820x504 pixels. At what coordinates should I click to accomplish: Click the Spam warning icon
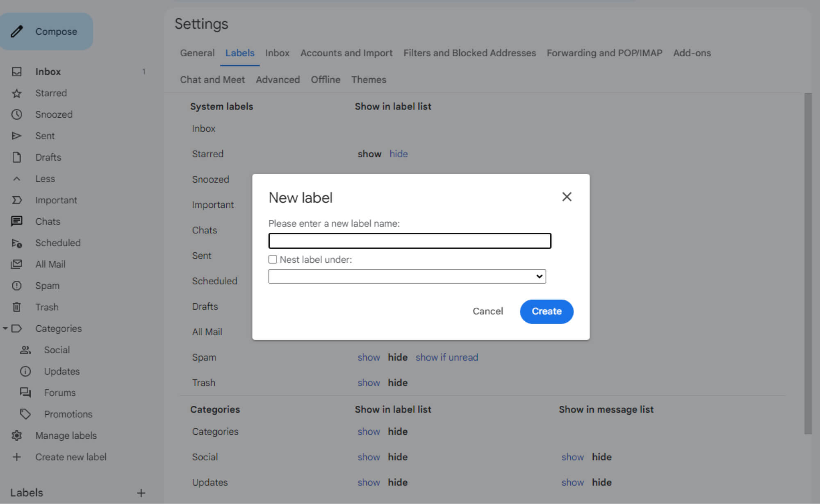click(16, 286)
